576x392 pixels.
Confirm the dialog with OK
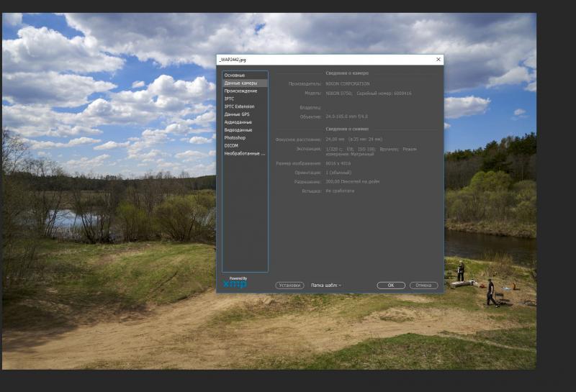click(x=391, y=286)
